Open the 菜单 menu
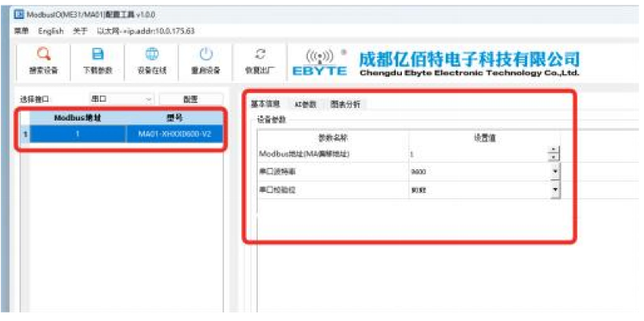The height and width of the screenshot is (321, 644). 20,31
